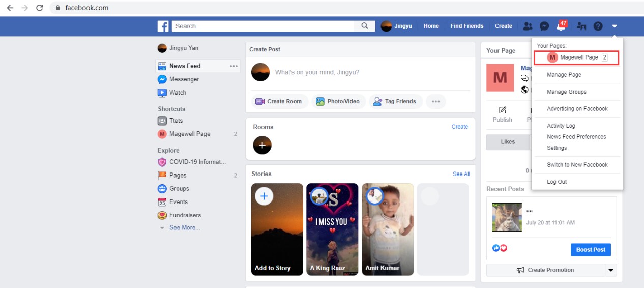
Task: Choose Manage Groups from dropdown
Action: pos(567,92)
